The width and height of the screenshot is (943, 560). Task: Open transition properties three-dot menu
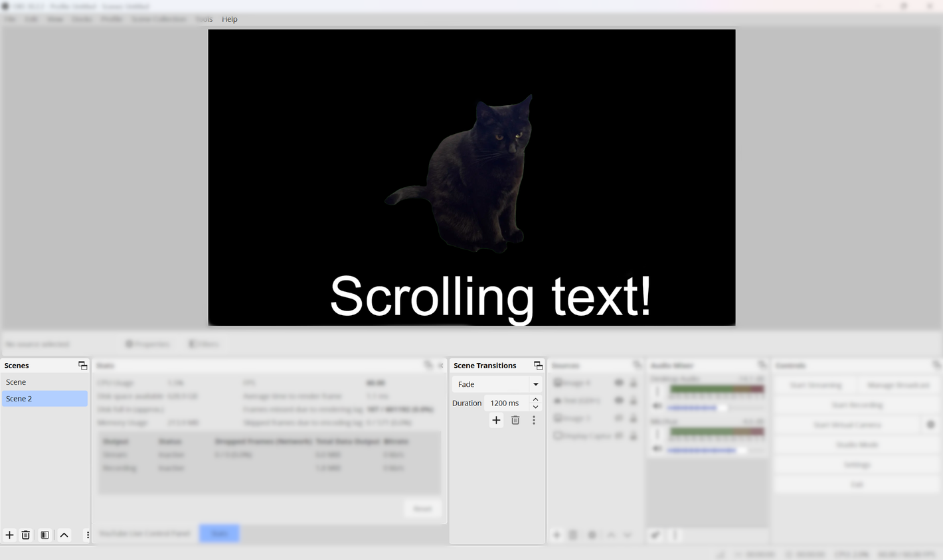(534, 420)
